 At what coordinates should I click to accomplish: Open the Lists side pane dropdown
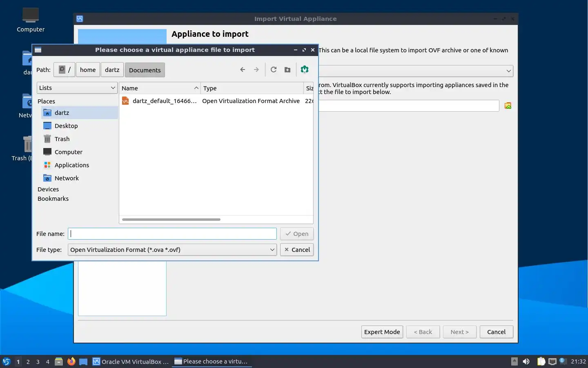(77, 88)
